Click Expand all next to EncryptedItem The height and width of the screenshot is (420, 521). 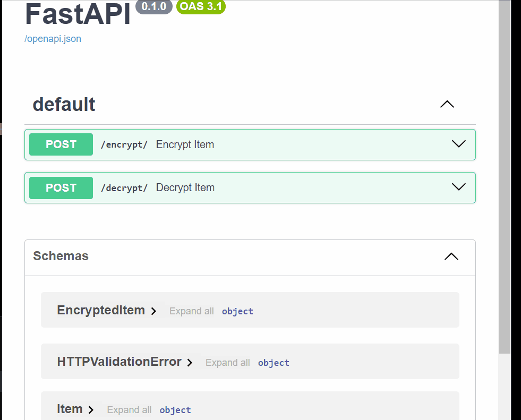click(x=191, y=311)
